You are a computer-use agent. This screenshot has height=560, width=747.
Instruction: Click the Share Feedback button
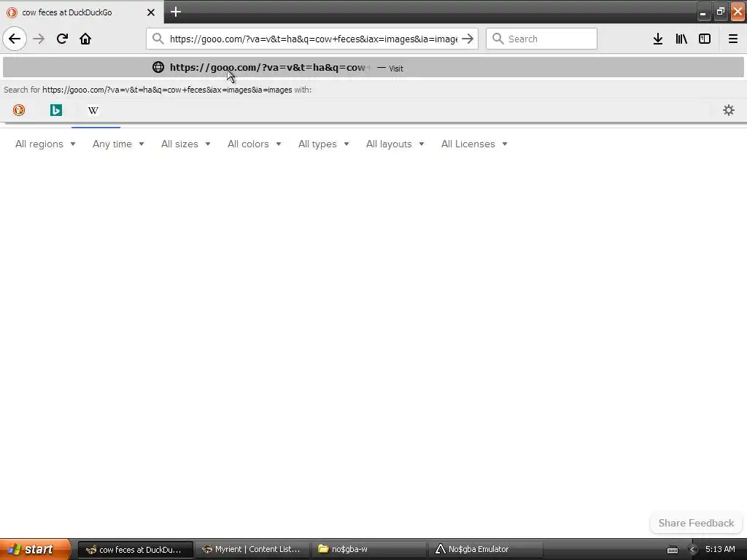696,523
